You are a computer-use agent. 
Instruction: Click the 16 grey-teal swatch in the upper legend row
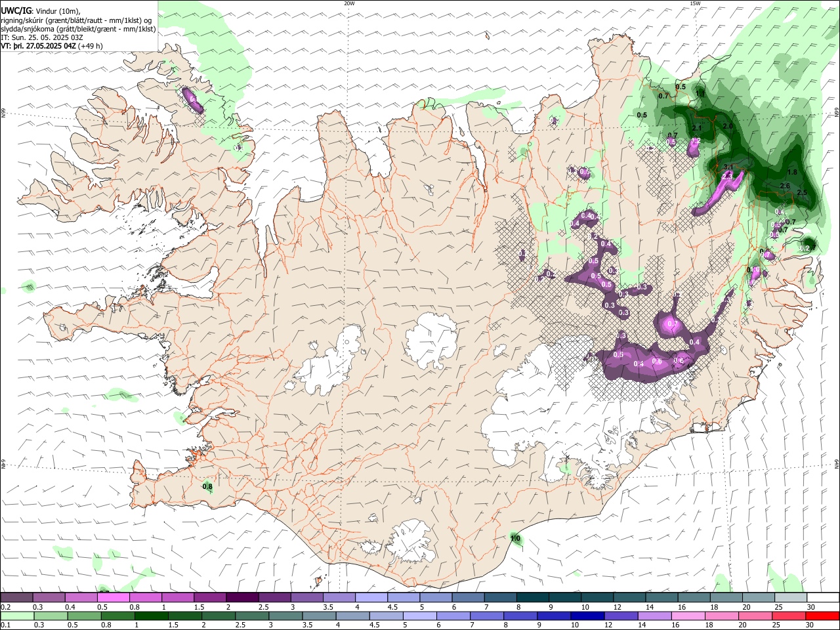[694, 598]
